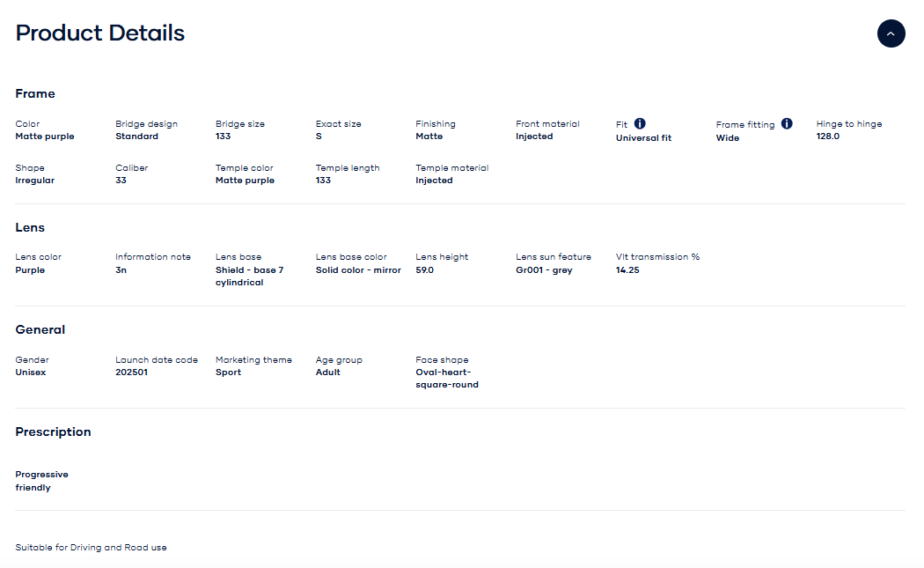The height and width of the screenshot is (568, 924).
Task: Click the Product Details heading
Action: point(100,33)
